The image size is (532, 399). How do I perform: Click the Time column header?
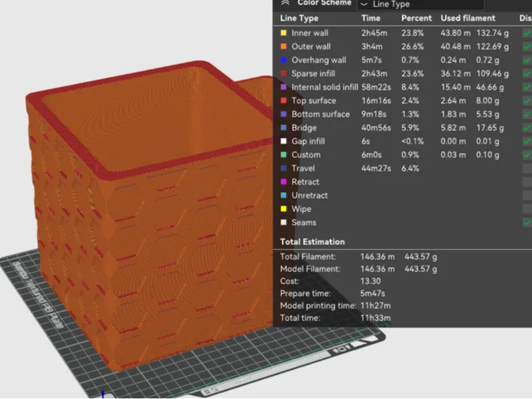370,19
